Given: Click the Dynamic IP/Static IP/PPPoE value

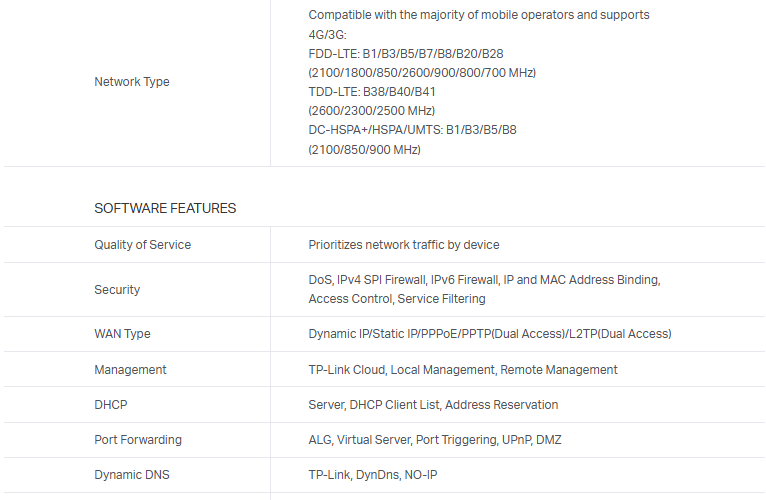Looking at the screenshot, I should click(x=490, y=334).
